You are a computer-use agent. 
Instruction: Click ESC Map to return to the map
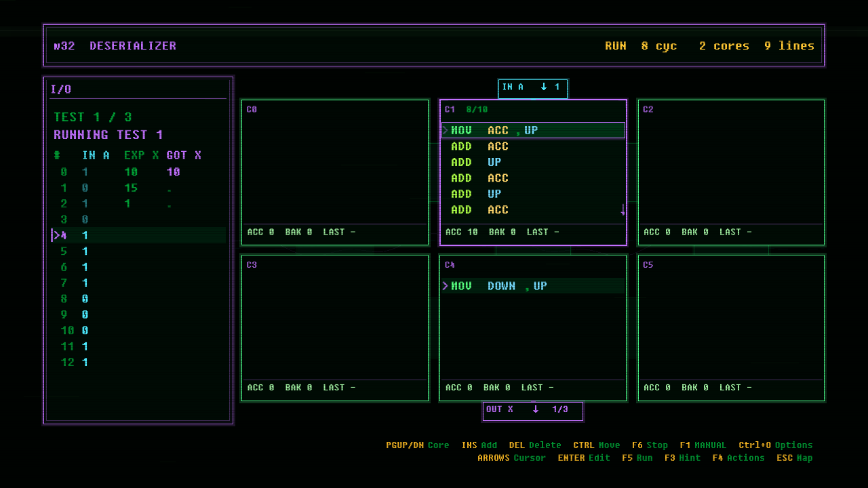pos(795,458)
